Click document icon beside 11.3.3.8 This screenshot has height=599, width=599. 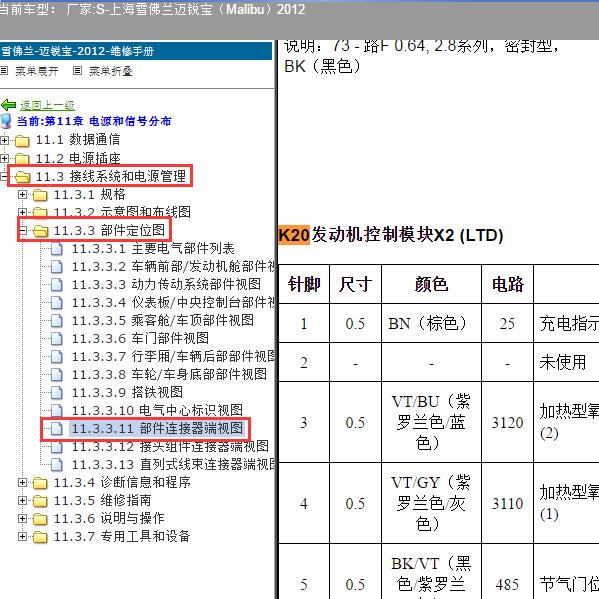pyautogui.click(x=57, y=375)
